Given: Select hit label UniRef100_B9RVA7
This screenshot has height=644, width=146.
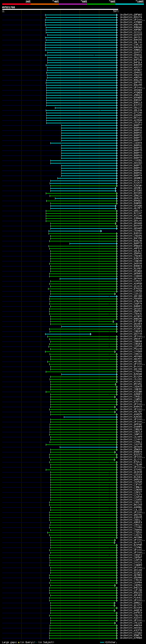Looking at the screenshot, I should tap(131, 100).
